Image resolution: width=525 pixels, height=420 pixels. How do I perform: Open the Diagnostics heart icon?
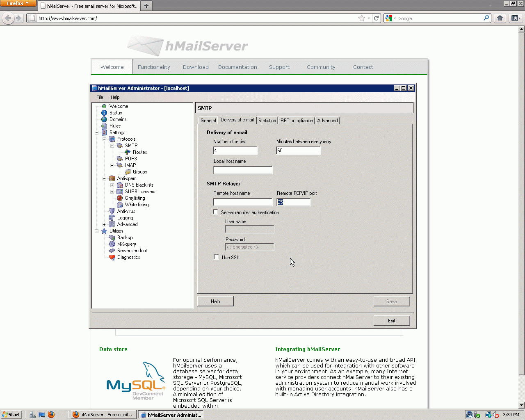click(x=112, y=257)
